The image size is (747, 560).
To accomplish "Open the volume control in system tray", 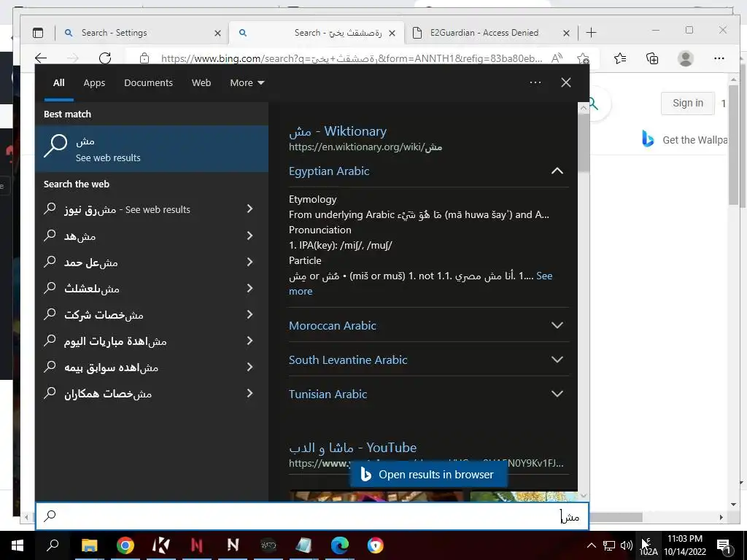I will pyautogui.click(x=627, y=545).
